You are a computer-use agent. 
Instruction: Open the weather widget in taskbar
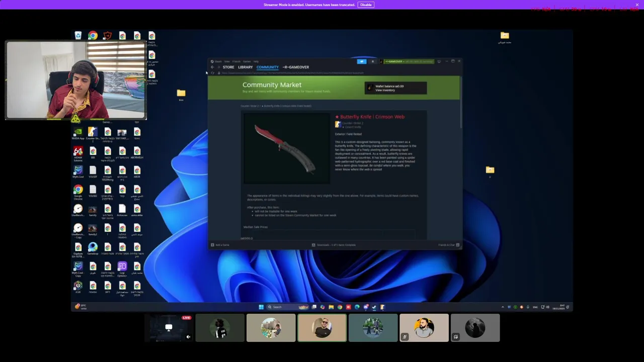(80, 306)
